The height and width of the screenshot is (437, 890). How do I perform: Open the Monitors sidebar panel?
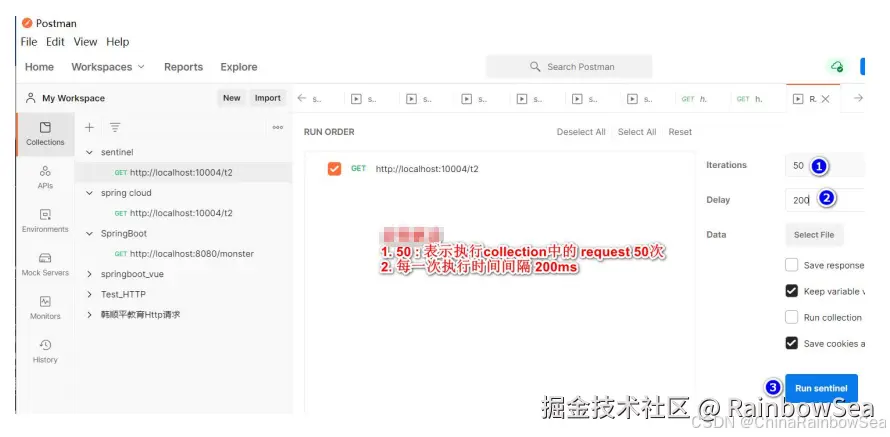tap(45, 308)
